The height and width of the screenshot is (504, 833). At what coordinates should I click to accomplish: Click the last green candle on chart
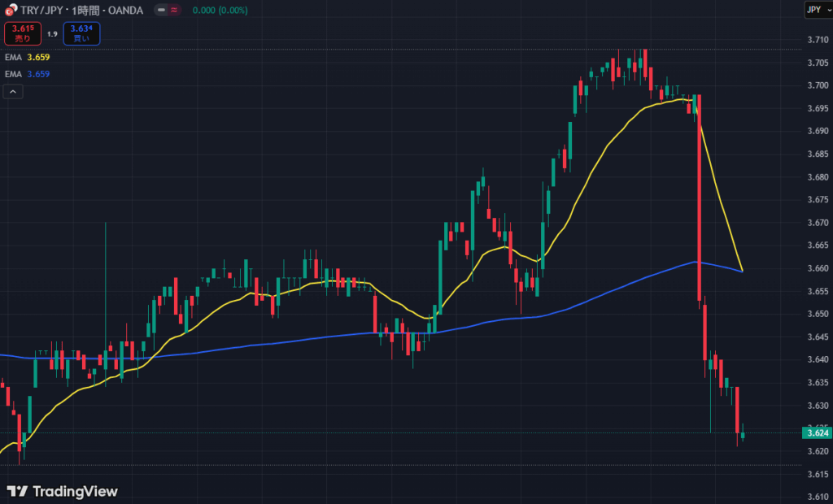click(x=743, y=435)
